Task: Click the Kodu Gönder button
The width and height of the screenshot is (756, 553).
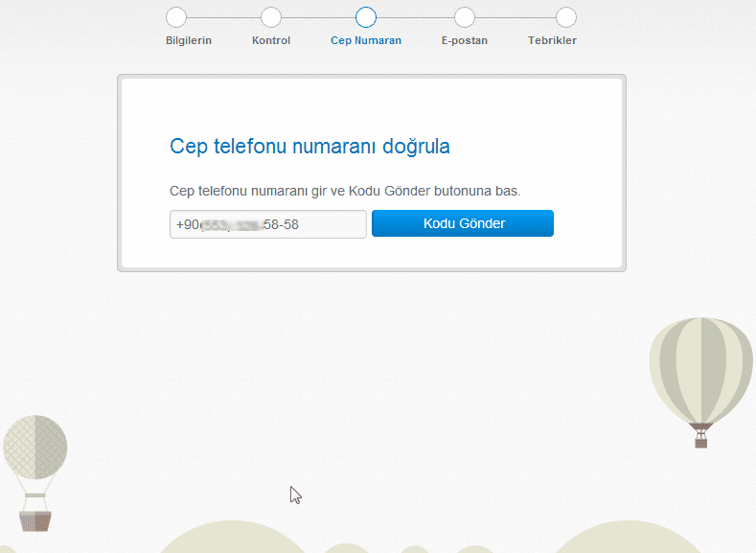Action: pos(463,223)
